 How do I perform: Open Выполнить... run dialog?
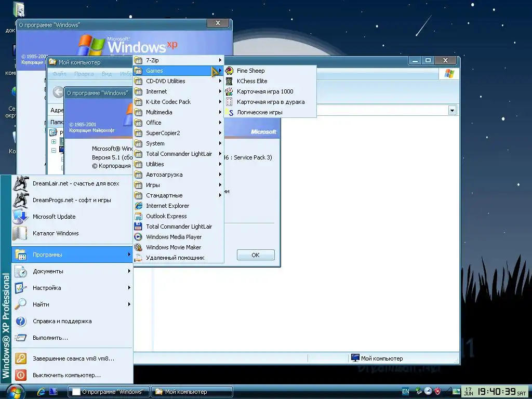coord(72,338)
